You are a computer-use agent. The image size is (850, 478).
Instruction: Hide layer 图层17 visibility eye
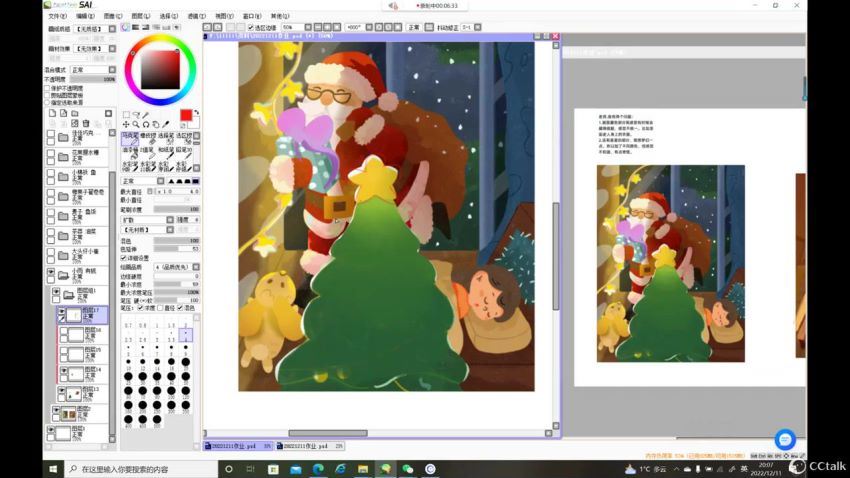(62, 312)
